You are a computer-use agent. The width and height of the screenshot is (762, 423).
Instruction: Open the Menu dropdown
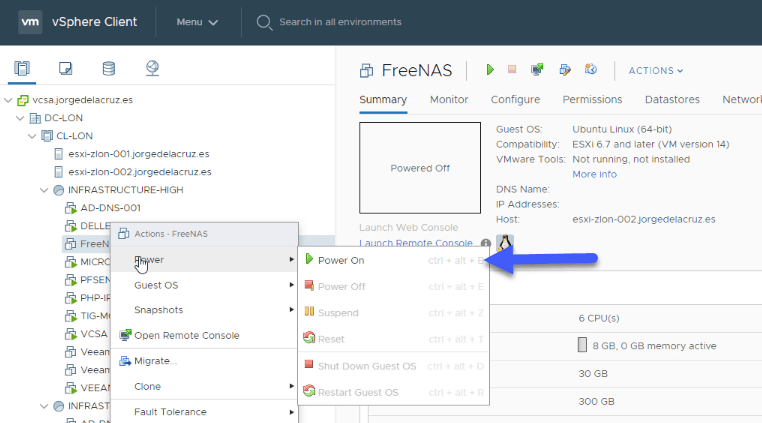point(197,22)
